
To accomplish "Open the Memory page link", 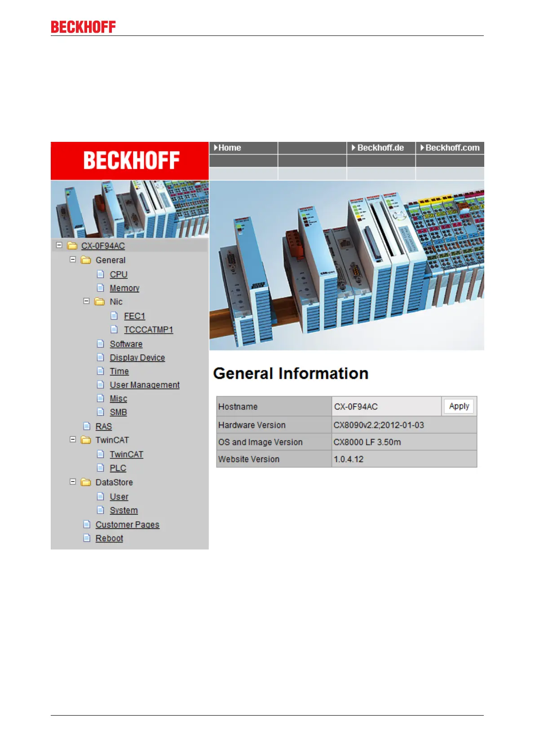I will click(124, 288).
